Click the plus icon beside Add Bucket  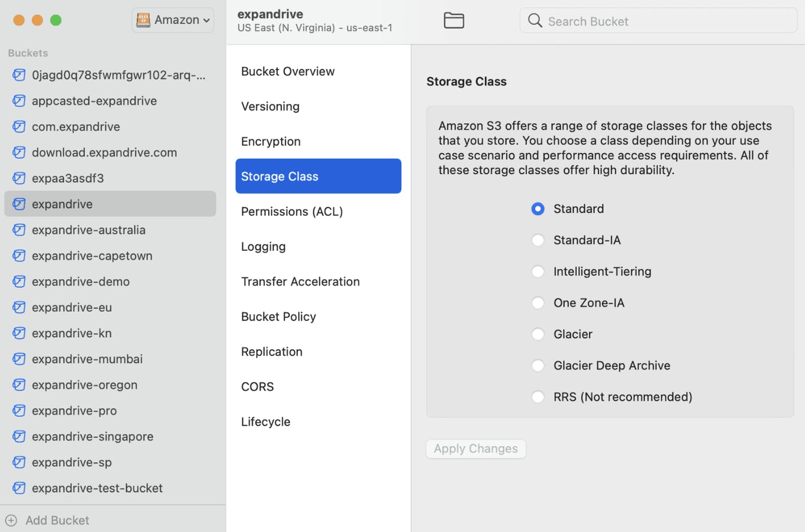click(11, 521)
